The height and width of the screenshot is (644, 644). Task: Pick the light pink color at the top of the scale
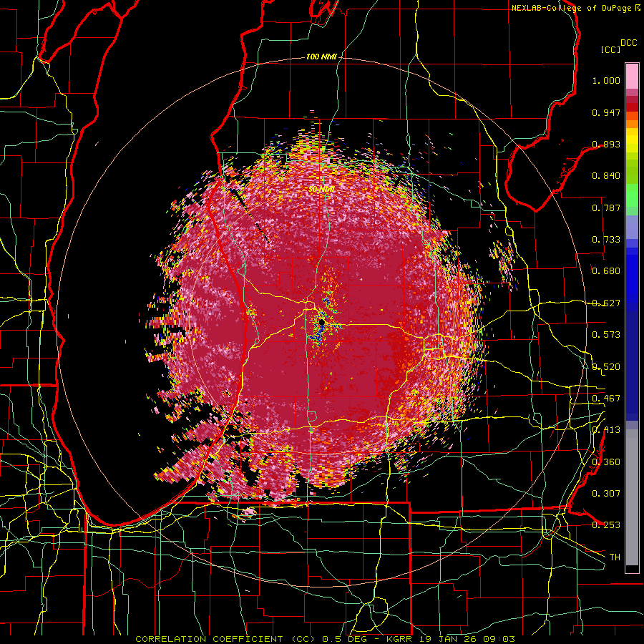pyautogui.click(x=632, y=76)
